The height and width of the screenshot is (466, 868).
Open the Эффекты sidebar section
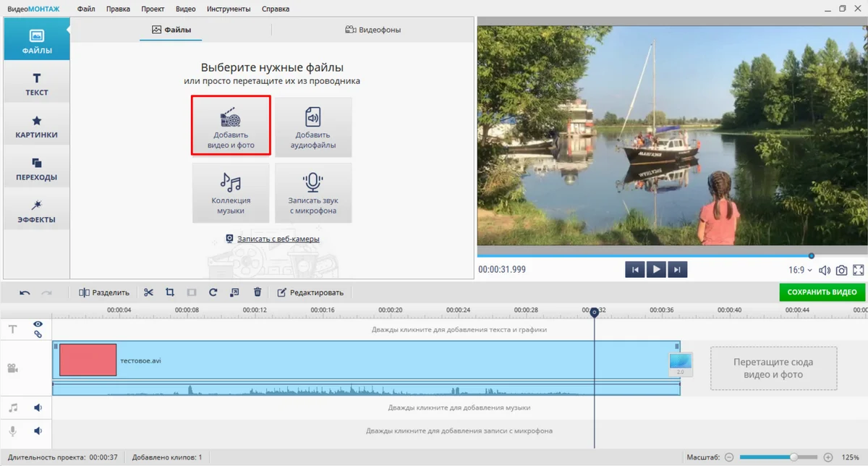[36, 211]
